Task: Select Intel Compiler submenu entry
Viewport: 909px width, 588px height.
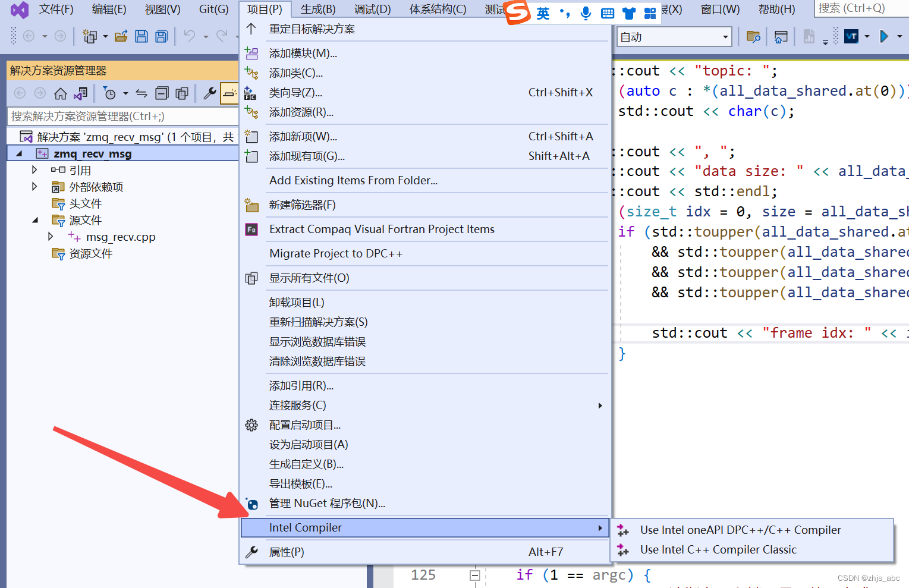Action: click(424, 527)
